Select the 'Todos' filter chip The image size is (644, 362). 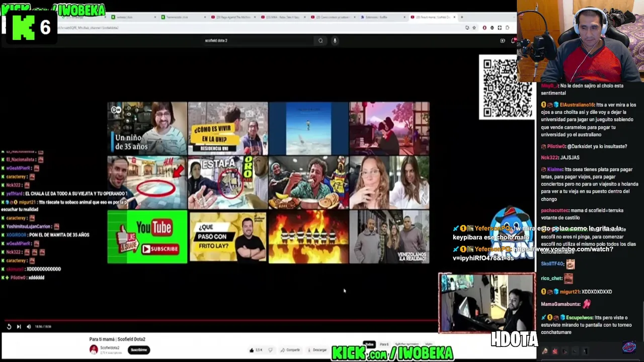pyautogui.click(x=369, y=344)
